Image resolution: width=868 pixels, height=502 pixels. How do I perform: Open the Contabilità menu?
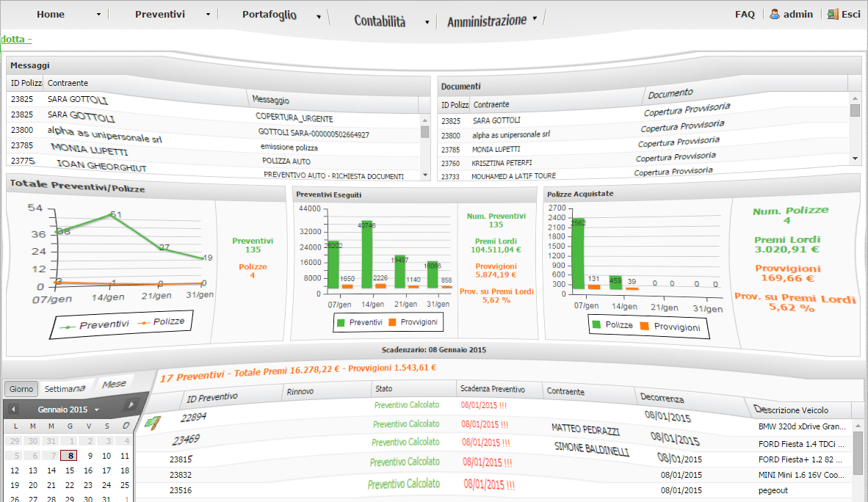380,21
